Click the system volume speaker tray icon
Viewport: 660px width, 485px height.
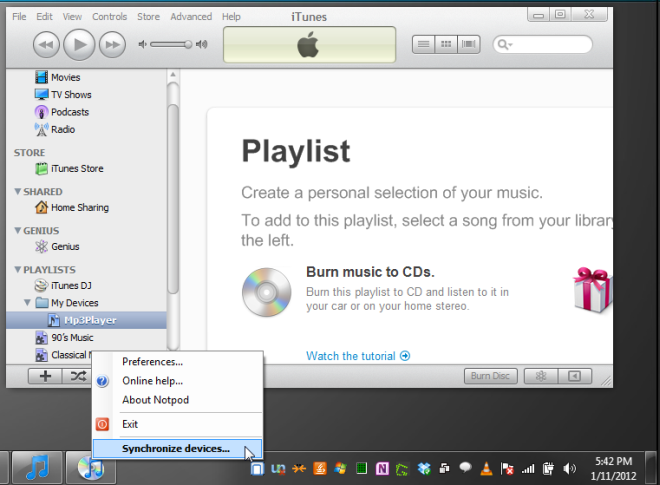(569, 469)
